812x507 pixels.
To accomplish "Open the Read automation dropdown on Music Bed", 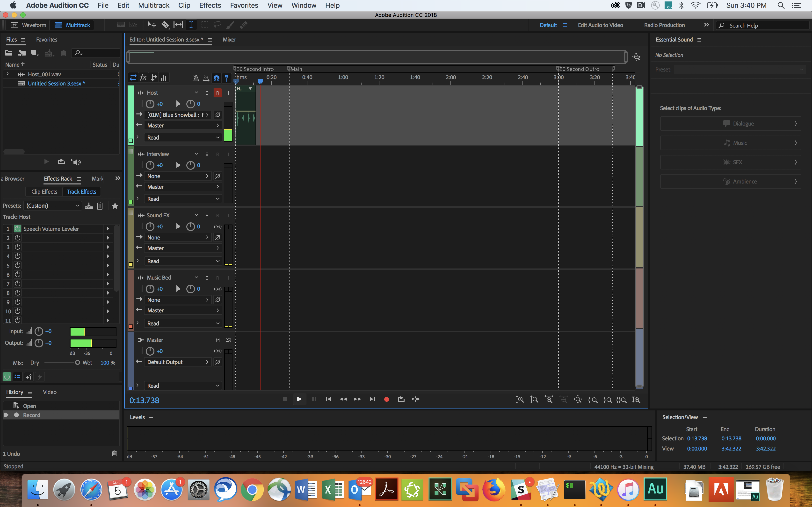I will (x=182, y=323).
